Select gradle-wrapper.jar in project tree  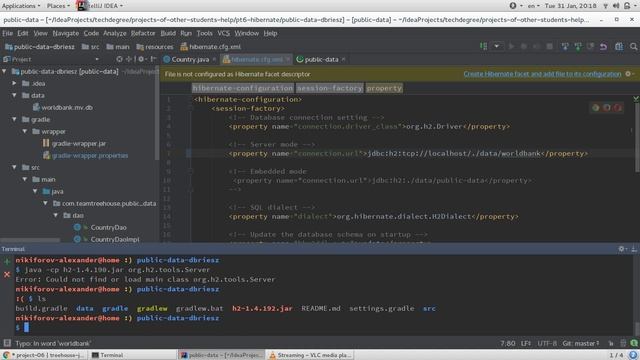pos(74,144)
